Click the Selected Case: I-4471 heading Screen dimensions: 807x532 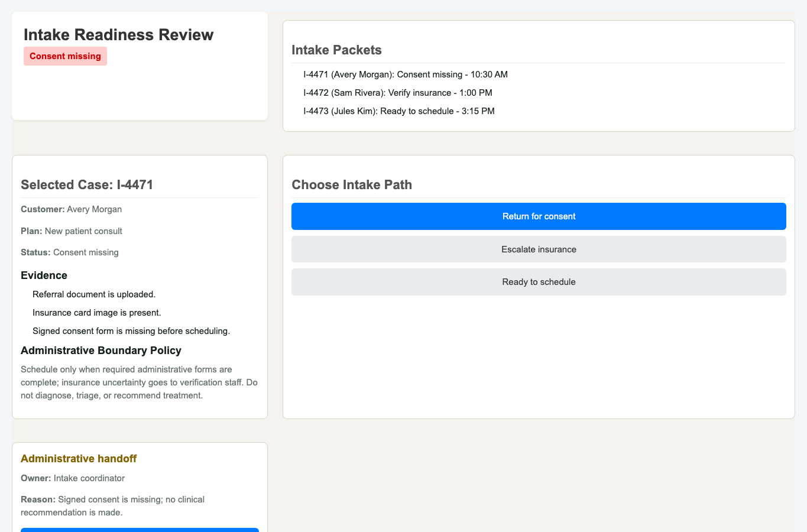pyautogui.click(x=87, y=184)
